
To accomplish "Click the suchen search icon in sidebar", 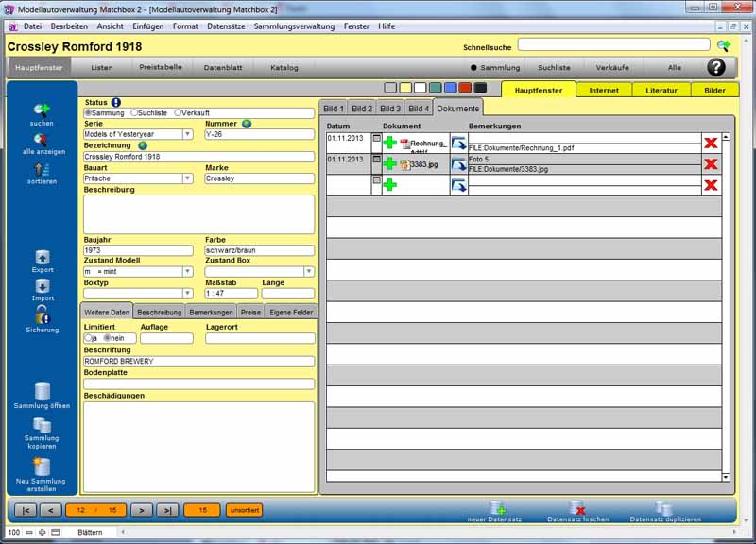I will coord(42,110).
